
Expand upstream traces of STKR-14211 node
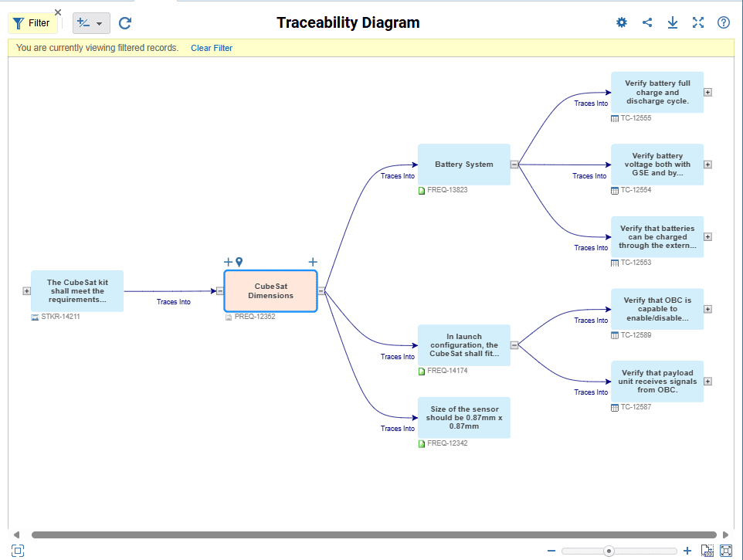click(26, 291)
